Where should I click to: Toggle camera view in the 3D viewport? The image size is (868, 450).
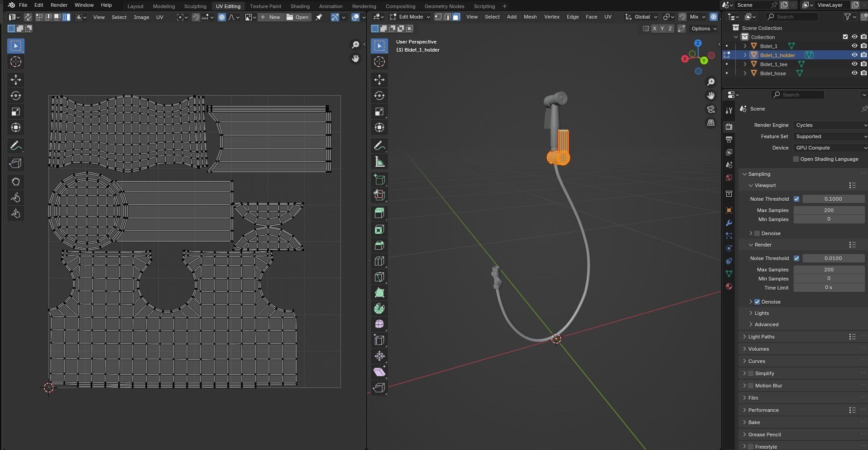coord(711,109)
